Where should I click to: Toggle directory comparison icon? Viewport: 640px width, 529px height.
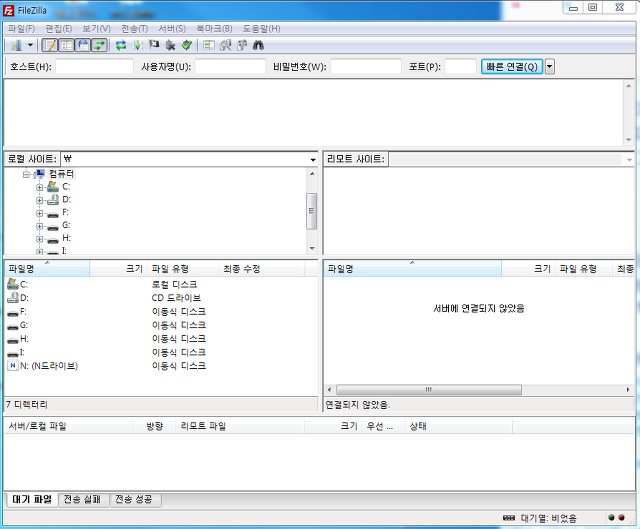(225, 45)
